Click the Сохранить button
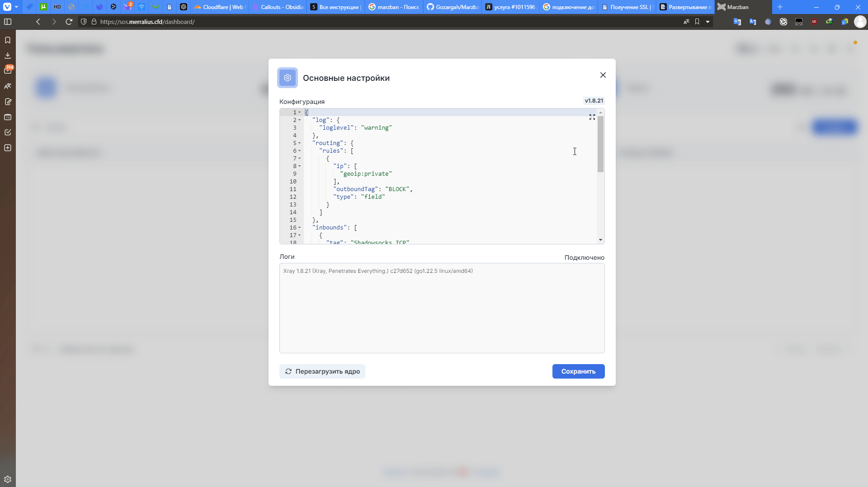The width and height of the screenshot is (868, 487). click(578, 371)
